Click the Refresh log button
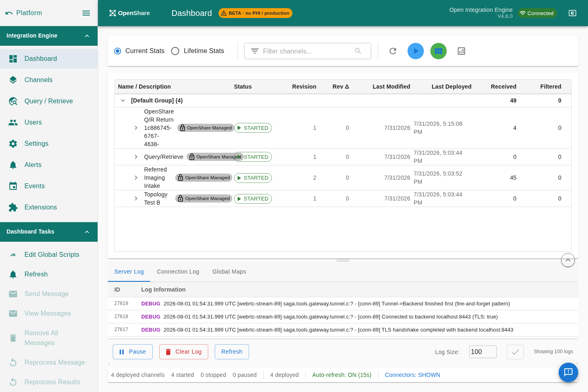Screen dimensions: 588x392 pyautogui.click(x=232, y=352)
